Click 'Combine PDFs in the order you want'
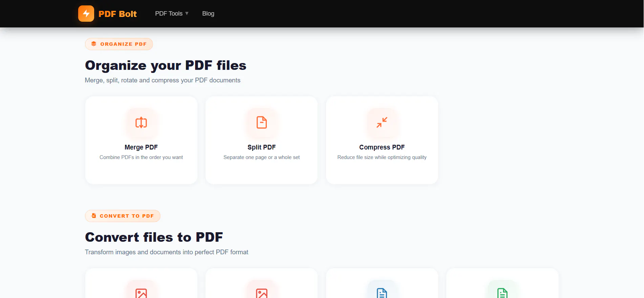 click(x=141, y=157)
